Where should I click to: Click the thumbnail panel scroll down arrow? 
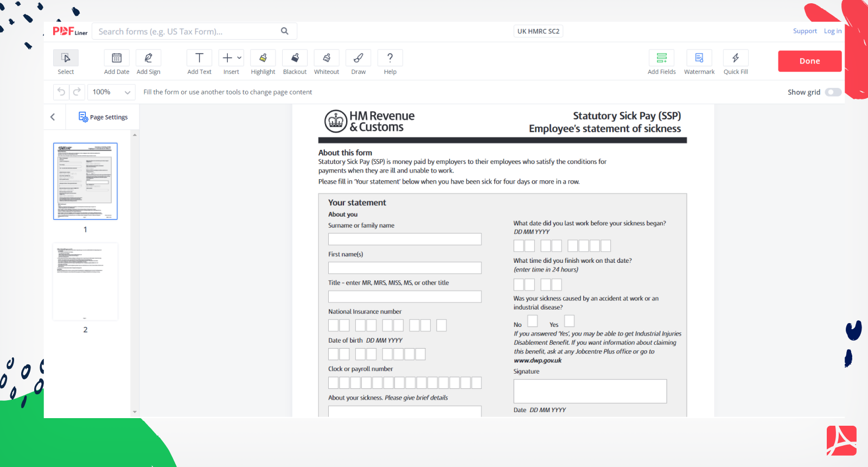click(x=135, y=412)
